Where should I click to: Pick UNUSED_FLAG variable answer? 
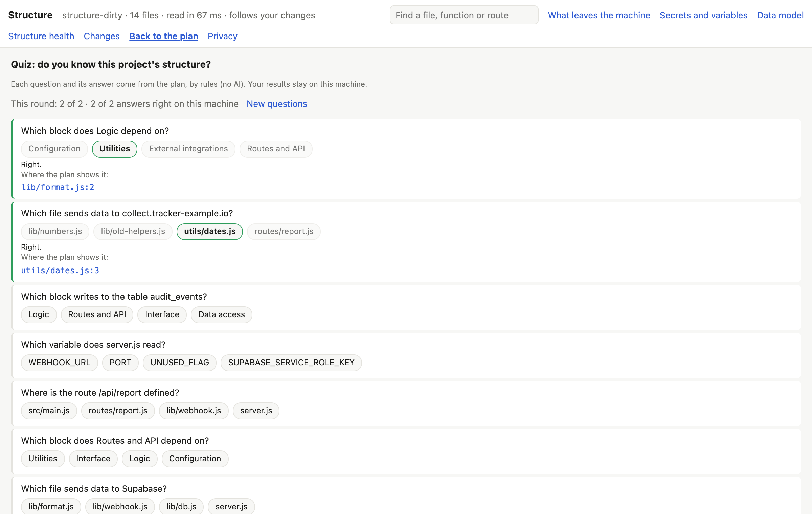pos(180,363)
